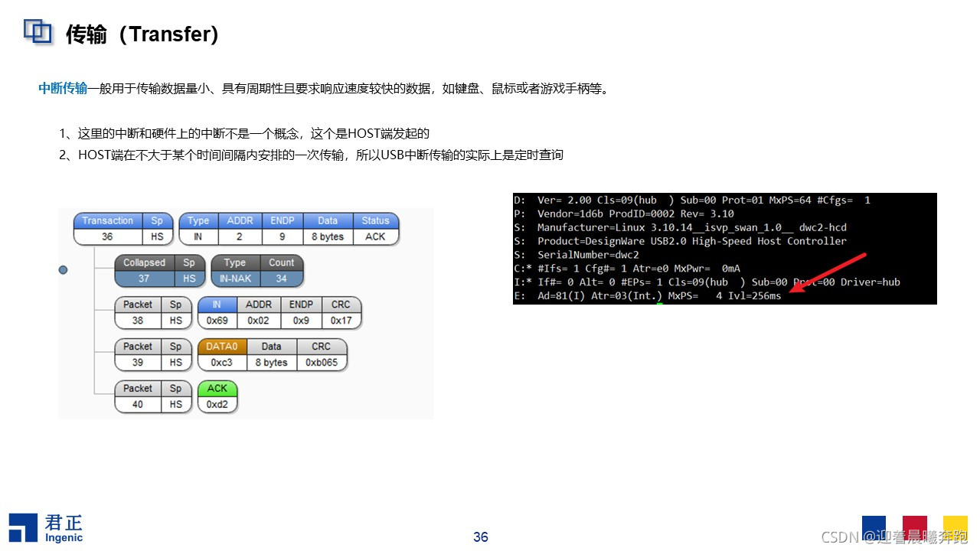
Task: Click the Ad=81(I) Atr=03(Int.) endpoint text
Action: [600, 296]
